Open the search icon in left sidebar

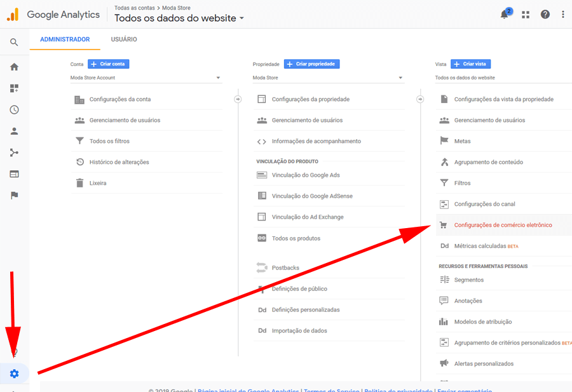(14, 43)
